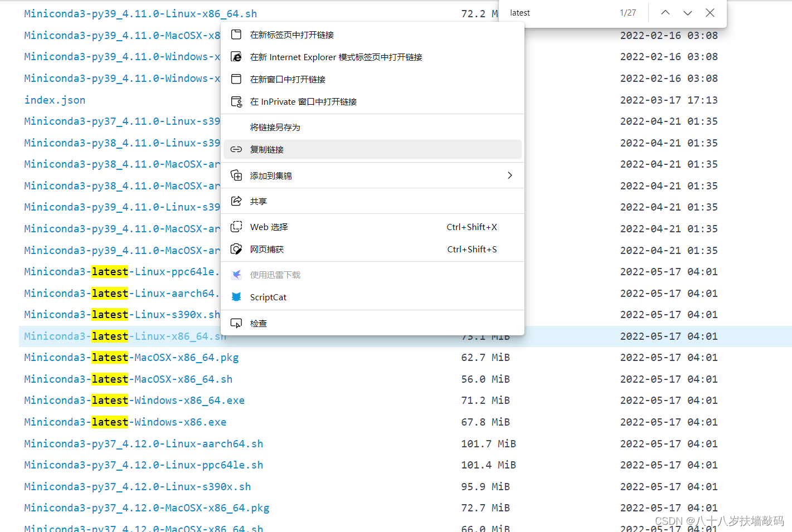This screenshot has width=792, height=532.
Task: Click the 62.7 MiB size value
Action: point(485,358)
